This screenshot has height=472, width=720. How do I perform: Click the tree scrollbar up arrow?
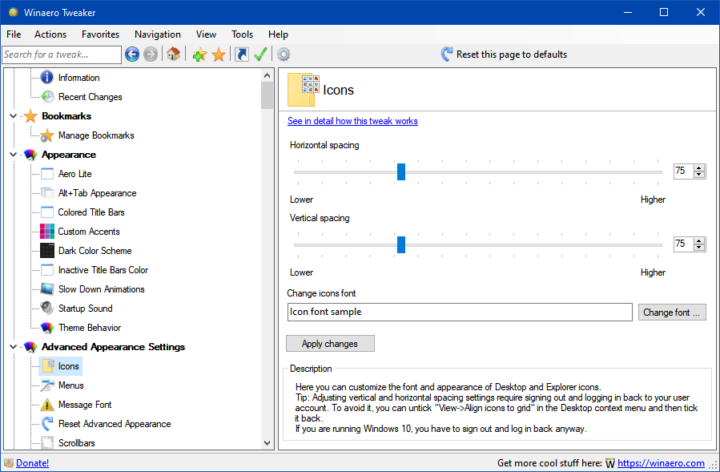coord(267,75)
